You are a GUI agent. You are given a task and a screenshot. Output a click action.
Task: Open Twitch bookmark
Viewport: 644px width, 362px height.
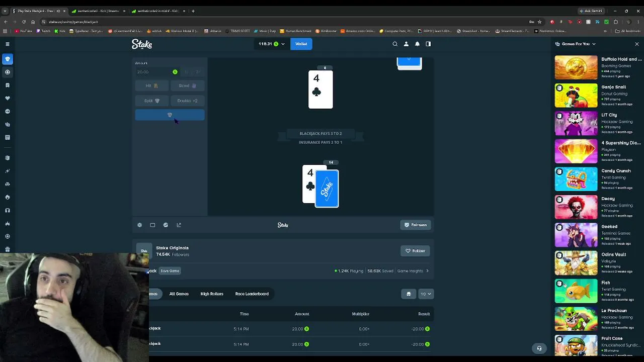[43, 31]
